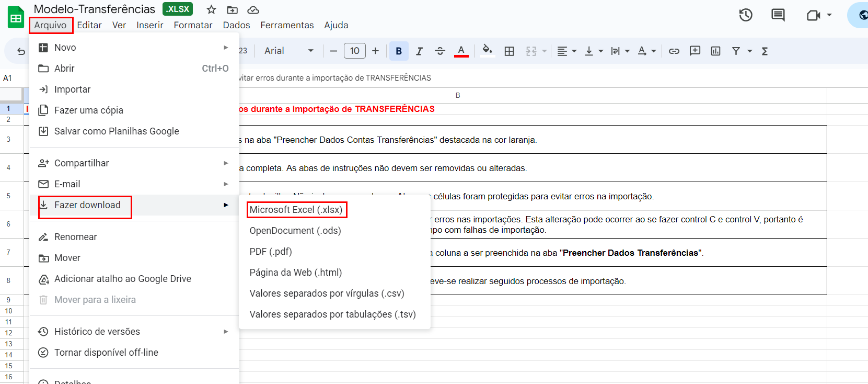The height and width of the screenshot is (384, 868).
Task: Open version history clock icon
Action: click(x=746, y=15)
